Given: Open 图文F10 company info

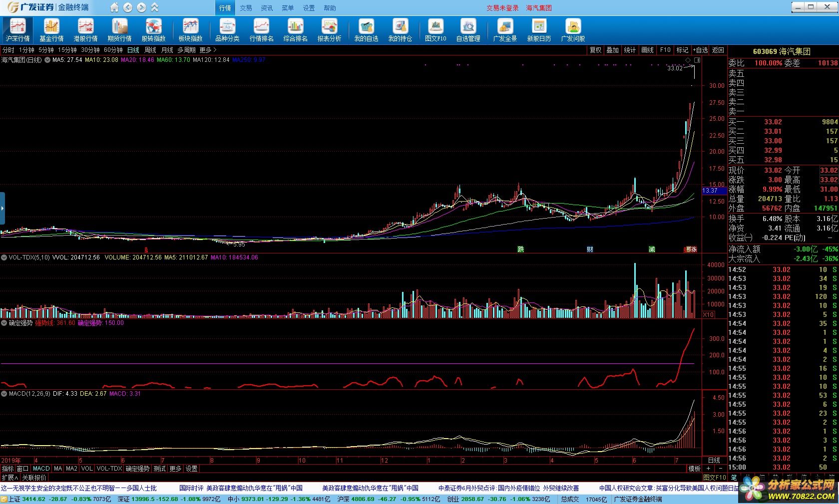Looking at the screenshot, I should coord(435,30).
